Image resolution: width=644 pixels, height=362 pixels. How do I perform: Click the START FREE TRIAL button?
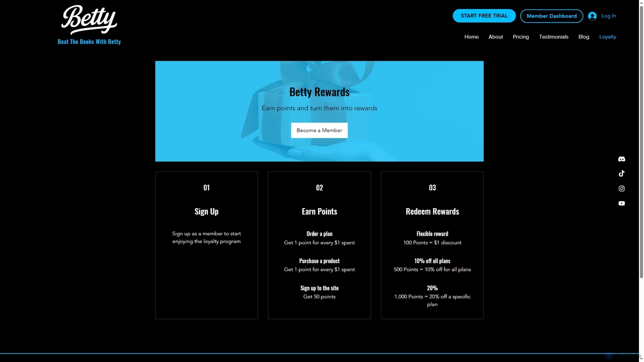click(484, 16)
